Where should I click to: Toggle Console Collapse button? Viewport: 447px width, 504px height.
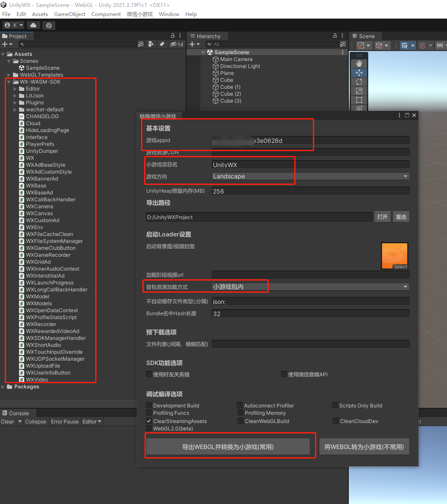click(x=35, y=421)
